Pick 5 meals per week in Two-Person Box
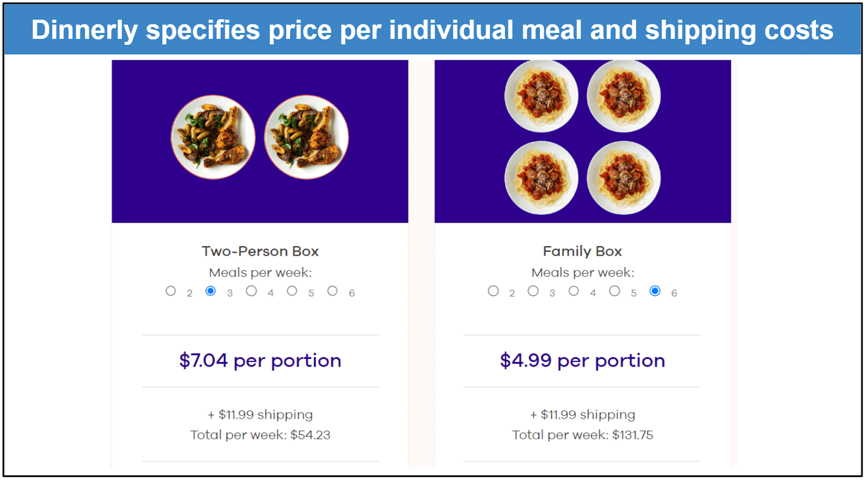 tap(292, 291)
